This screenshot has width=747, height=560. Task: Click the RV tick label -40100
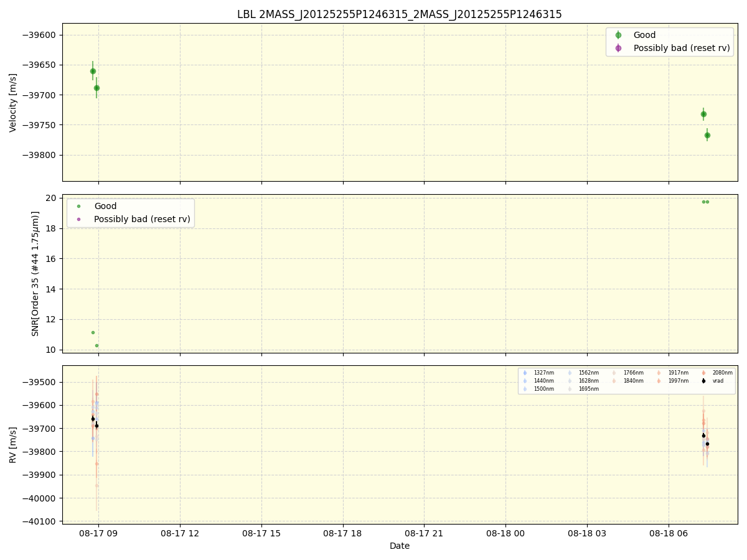(x=39, y=521)
